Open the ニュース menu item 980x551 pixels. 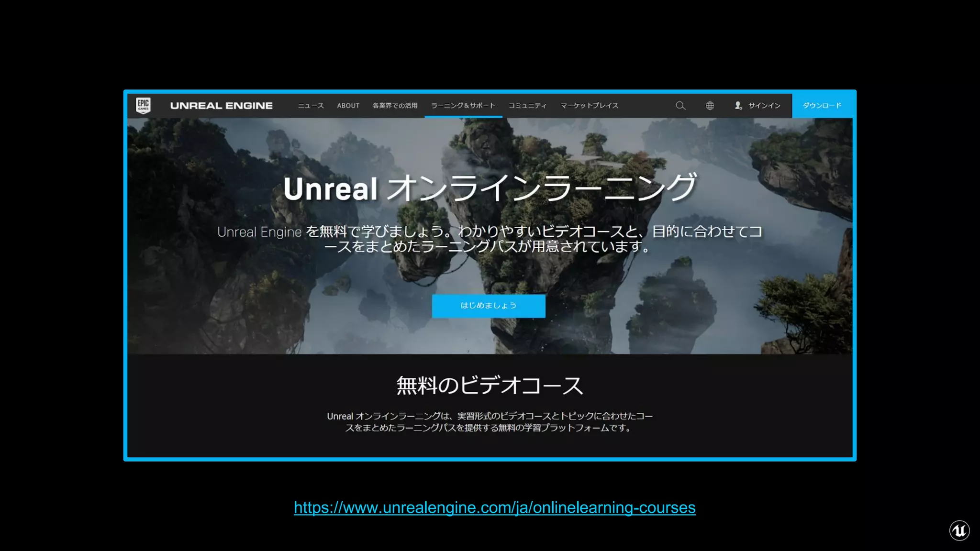pos(311,106)
